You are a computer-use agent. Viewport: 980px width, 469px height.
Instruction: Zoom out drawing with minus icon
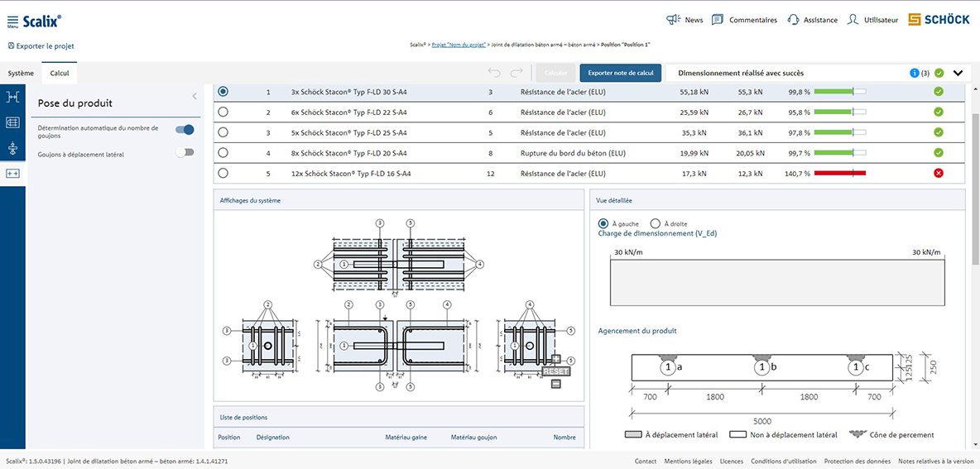(x=556, y=384)
